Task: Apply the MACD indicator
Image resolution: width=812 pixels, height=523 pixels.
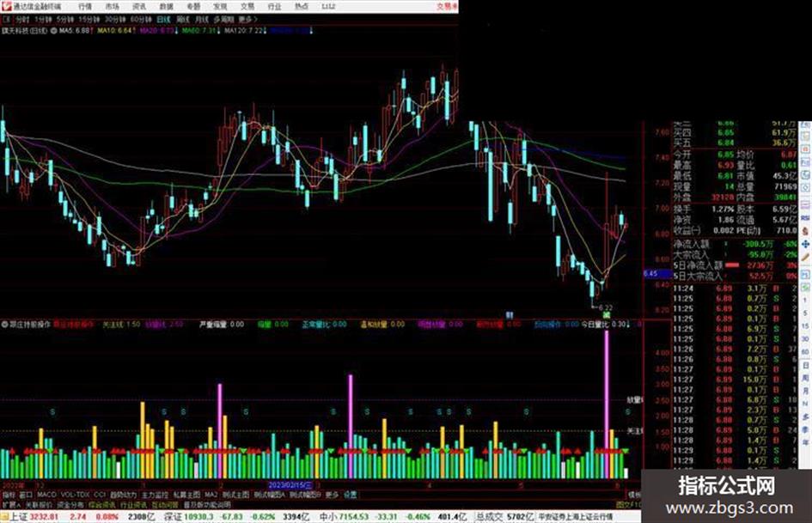Action: [46, 495]
